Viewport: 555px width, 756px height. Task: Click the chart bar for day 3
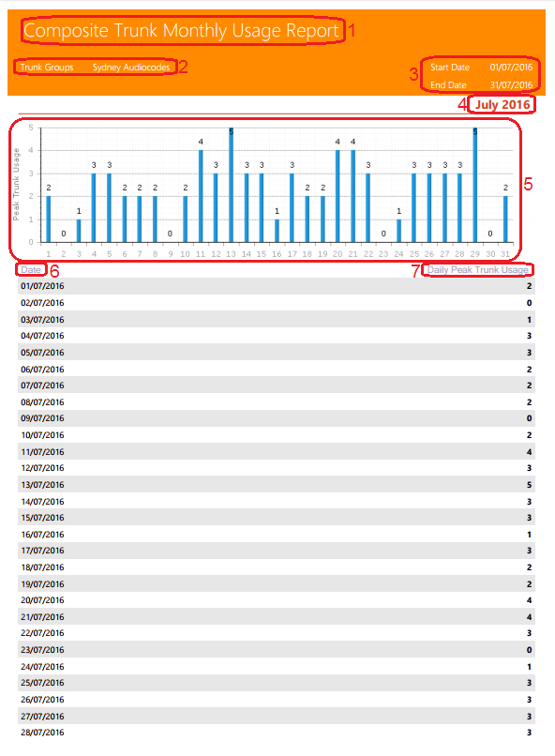point(79,231)
